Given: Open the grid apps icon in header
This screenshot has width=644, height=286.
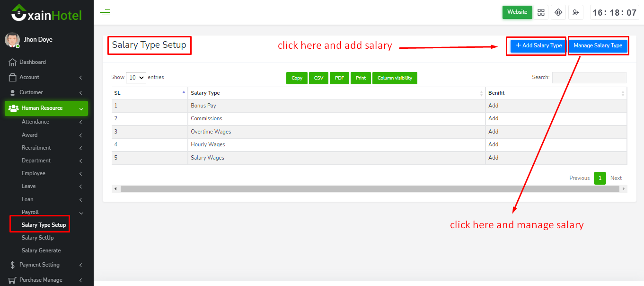Looking at the screenshot, I should point(541,12).
